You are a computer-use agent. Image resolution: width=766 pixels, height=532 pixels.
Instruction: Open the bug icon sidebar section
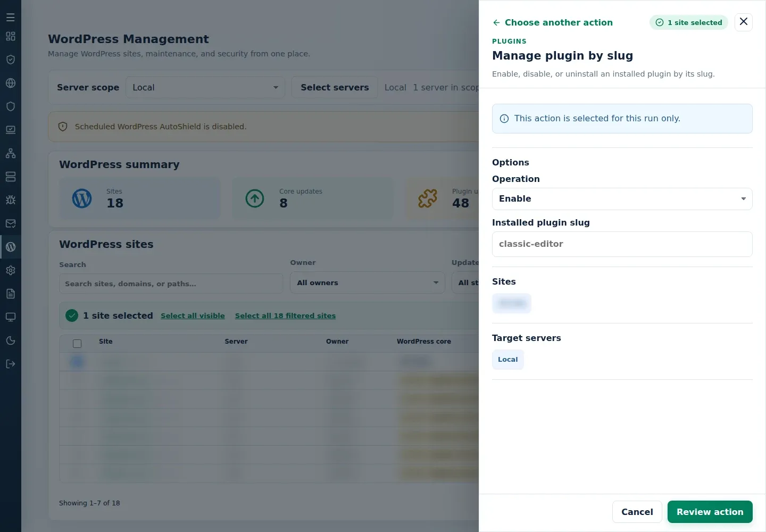point(11,200)
